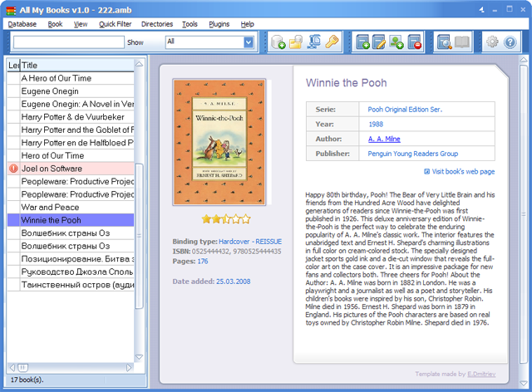
Task: Click the book search magnifier icon
Action: pos(445,42)
